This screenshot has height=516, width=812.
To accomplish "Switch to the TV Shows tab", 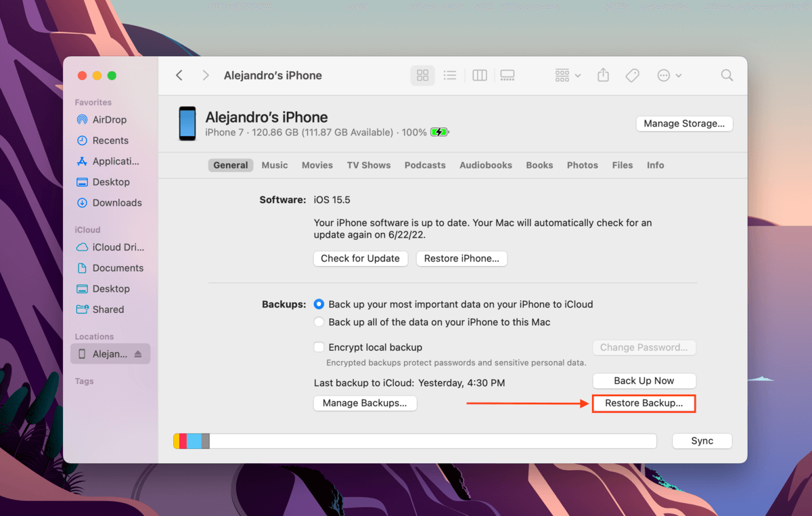I will pos(369,165).
